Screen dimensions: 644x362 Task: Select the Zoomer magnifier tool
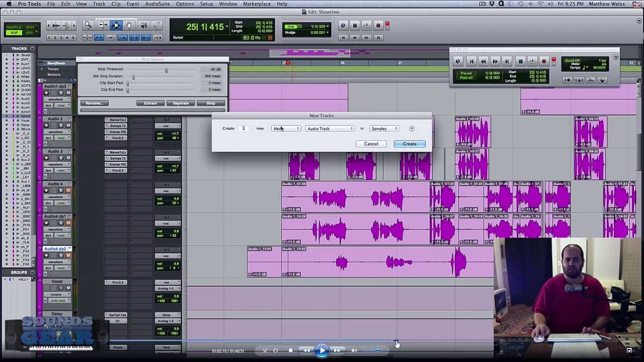(x=88, y=25)
